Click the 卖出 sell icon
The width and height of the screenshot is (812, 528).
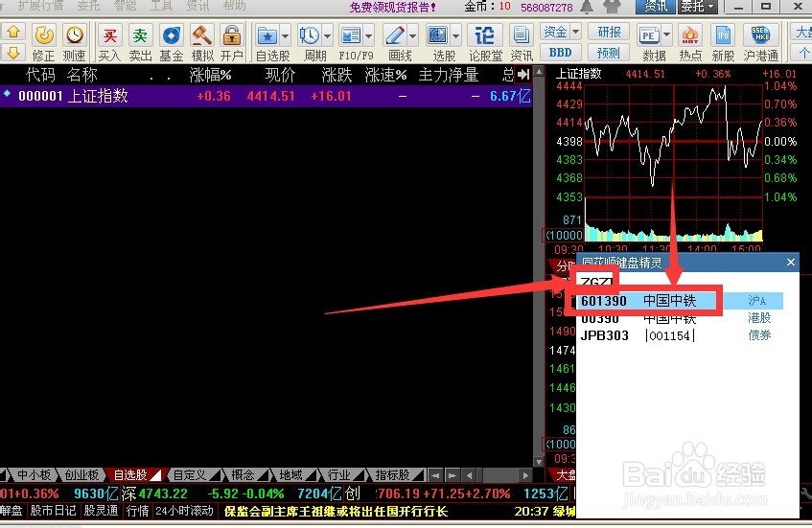[140, 42]
